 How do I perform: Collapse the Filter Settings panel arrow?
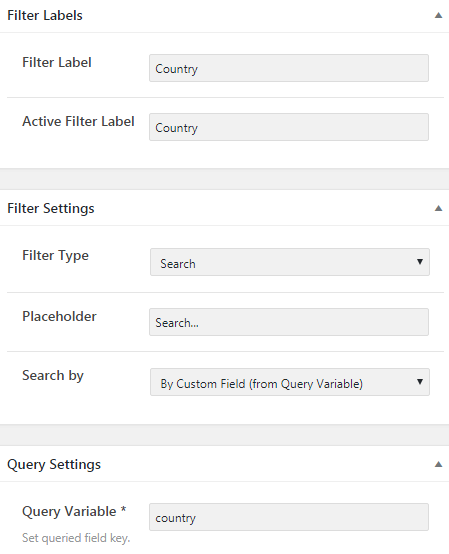pos(438,208)
